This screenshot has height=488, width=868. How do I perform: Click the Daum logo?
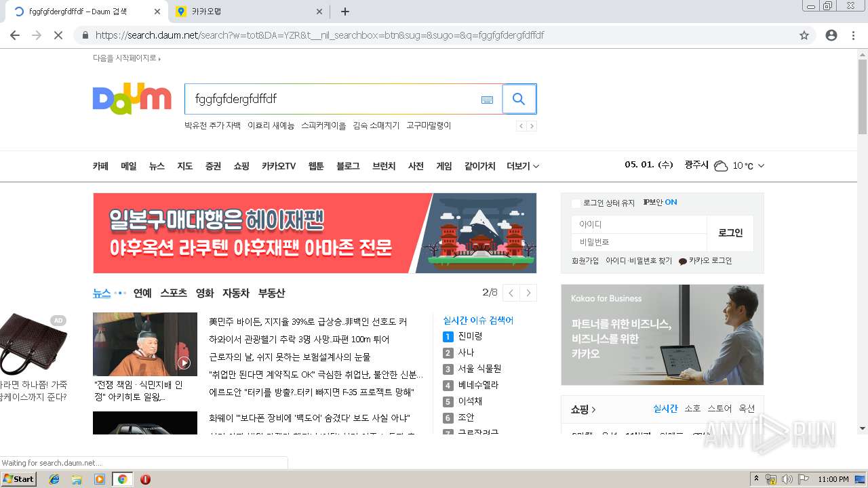point(132,99)
